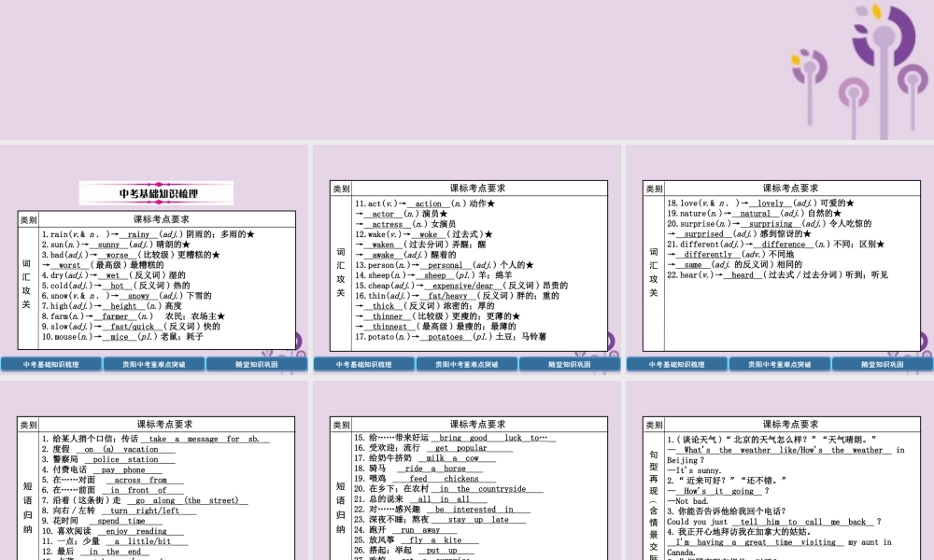The image size is (934, 560).
Task: Click the phrase 'go along (the street)'
Action: [x=187, y=500]
